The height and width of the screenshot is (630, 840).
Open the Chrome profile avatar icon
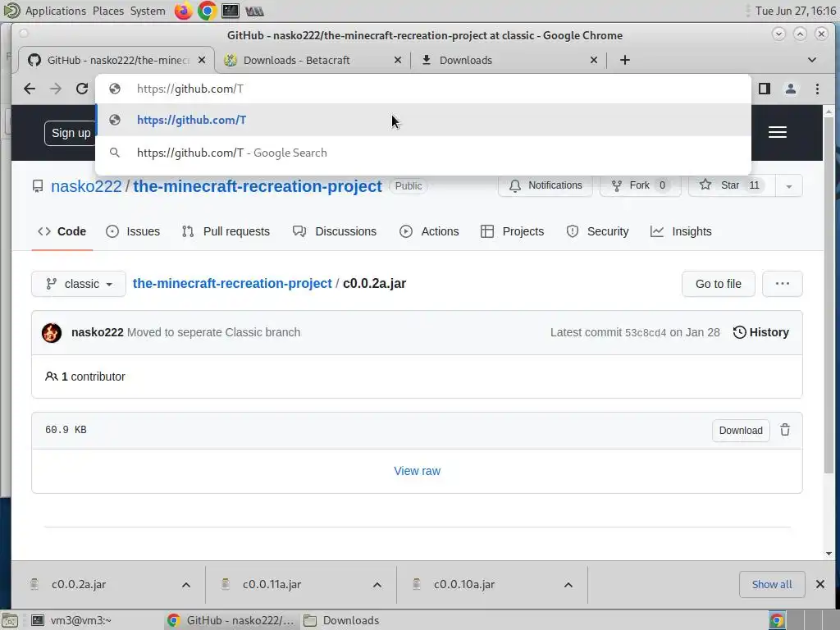[x=791, y=89]
